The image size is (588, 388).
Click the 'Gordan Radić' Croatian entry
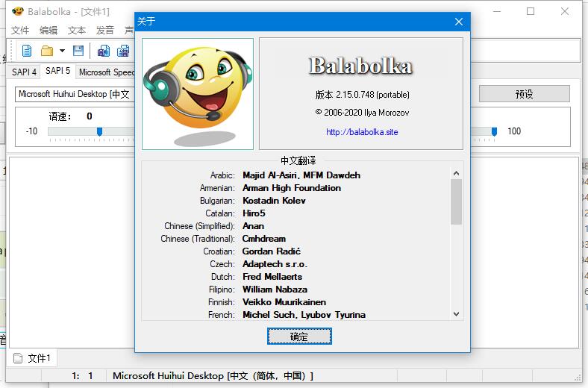pyautogui.click(x=271, y=251)
